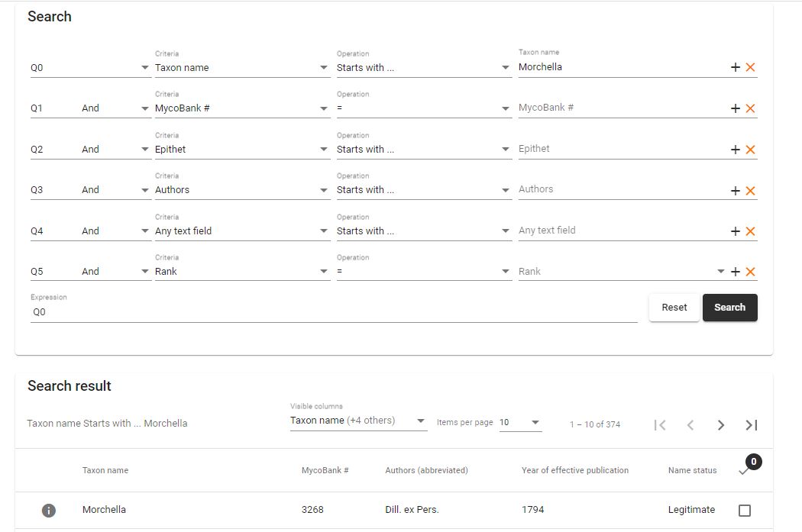
Task: Toggle select-all checkmark in results header
Action: 743,471
